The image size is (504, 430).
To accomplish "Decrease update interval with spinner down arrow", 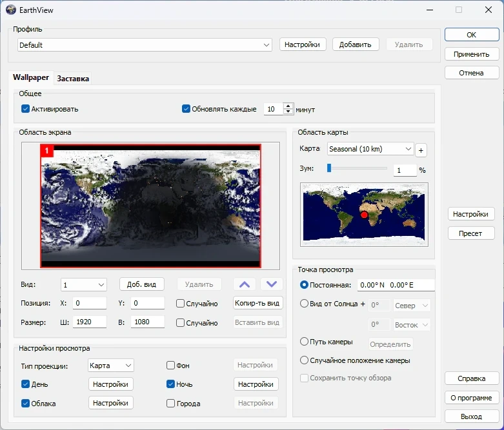I will [x=288, y=112].
